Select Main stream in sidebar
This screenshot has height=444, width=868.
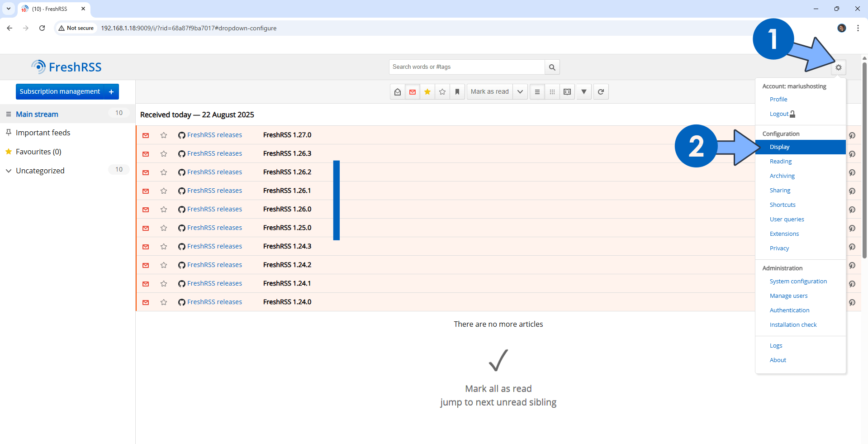(x=37, y=114)
